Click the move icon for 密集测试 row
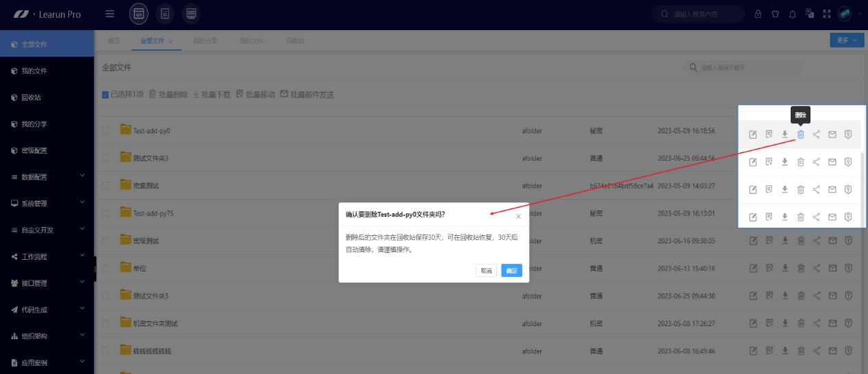The width and height of the screenshot is (868, 374). click(769, 190)
